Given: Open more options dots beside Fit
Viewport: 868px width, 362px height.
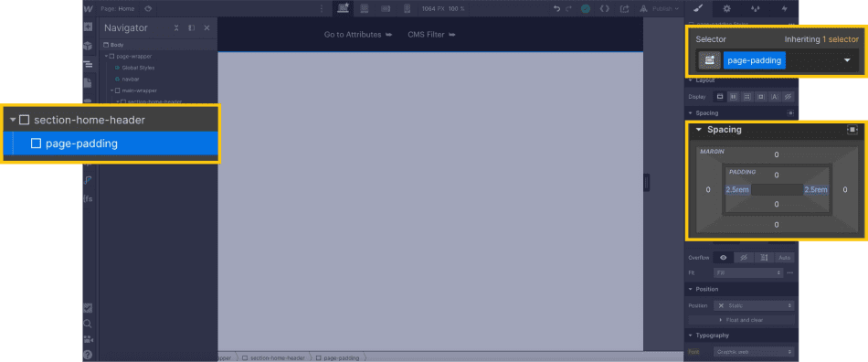Looking at the screenshot, I should pyautogui.click(x=790, y=273).
